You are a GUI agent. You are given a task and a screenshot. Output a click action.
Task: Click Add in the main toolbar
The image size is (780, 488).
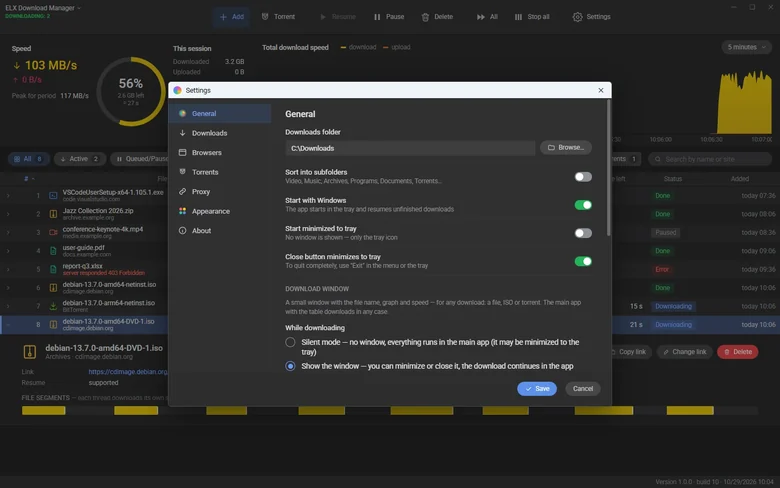tap(232, 17)
